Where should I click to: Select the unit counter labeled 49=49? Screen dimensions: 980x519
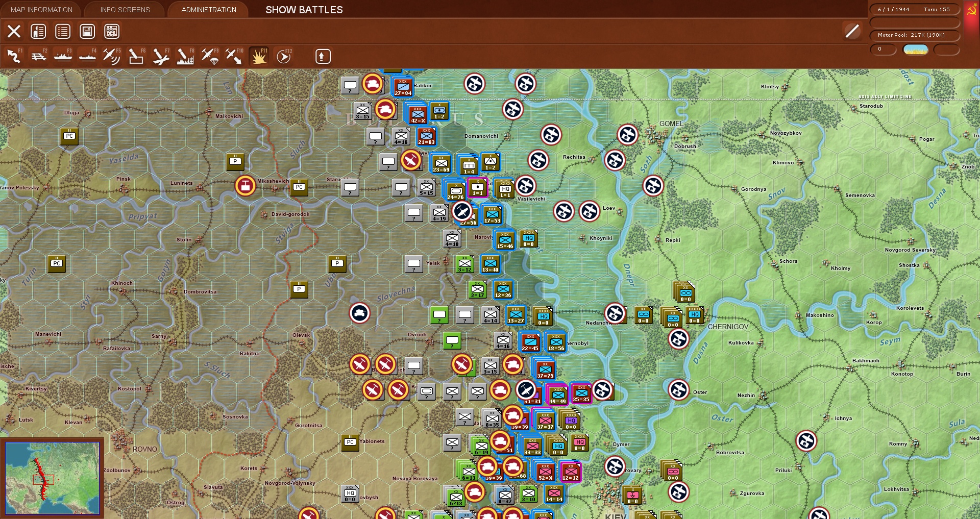coord(558,395)
